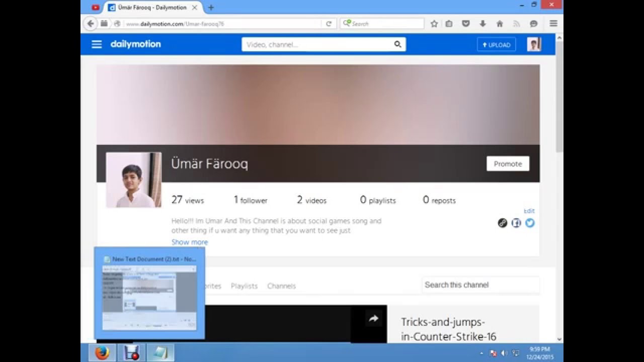Open the Dailymotion hamburger menu
The width and height of the screenshot is (644, 362).
(97, 44)
